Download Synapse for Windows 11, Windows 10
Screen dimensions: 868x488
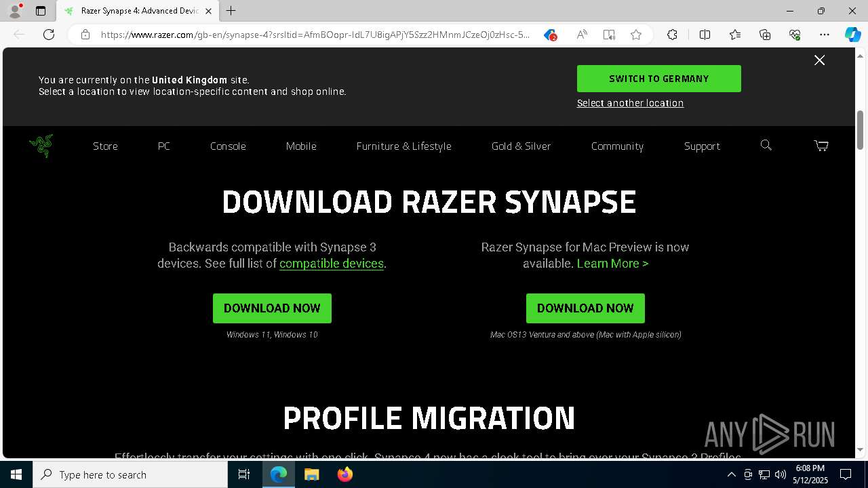[272, 308]
